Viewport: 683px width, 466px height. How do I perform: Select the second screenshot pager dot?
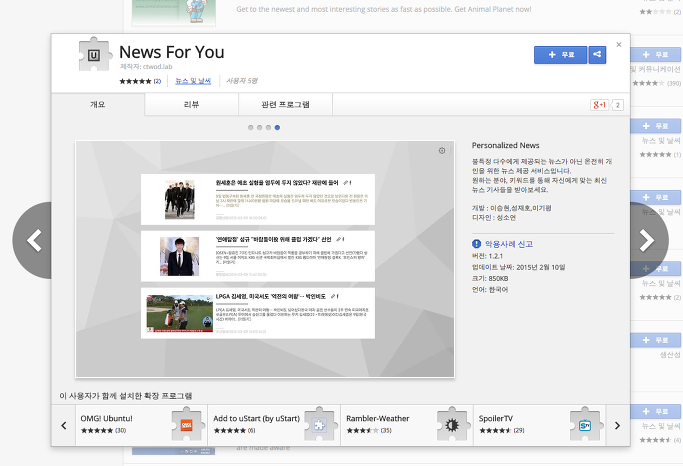[260, 128]
